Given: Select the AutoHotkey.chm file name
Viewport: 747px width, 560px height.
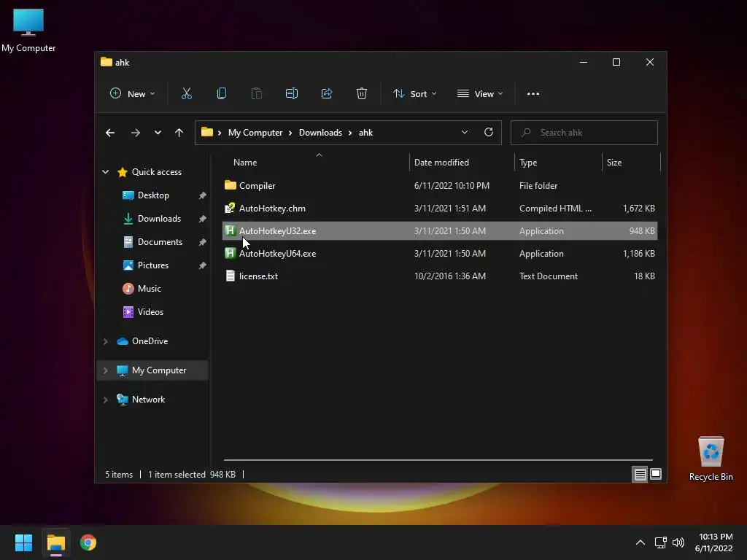Looking at the screenshot, I should [272, 209].
